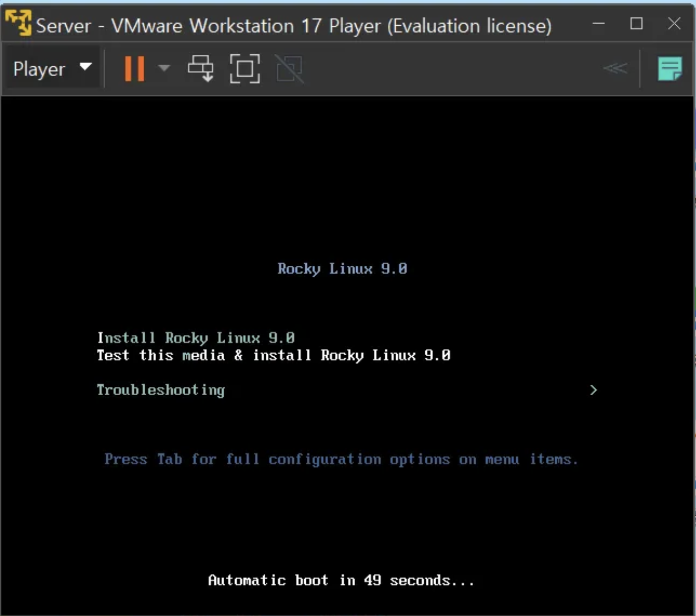Select the Troubleshooting boot menu entry
Screen dimensions: 696x616
[161, 390]
